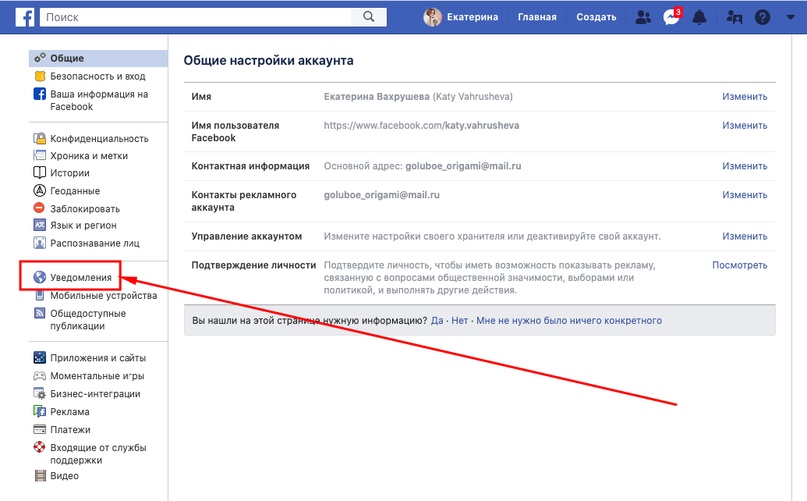The width and height of the screenshot is (807, 501).
Task: Click language icon beside Язык и регион
Action: tap(40, 225)
